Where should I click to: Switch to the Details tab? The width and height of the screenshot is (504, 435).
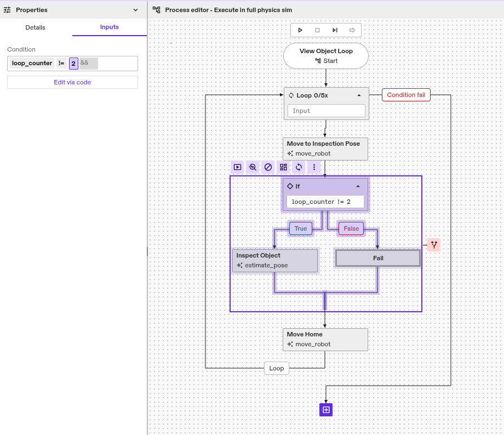coord(36,27)
